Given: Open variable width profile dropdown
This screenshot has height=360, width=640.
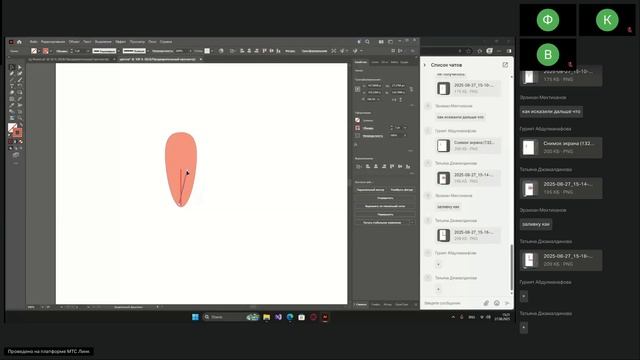Looking at the screenshot, I should pos(119,51).
